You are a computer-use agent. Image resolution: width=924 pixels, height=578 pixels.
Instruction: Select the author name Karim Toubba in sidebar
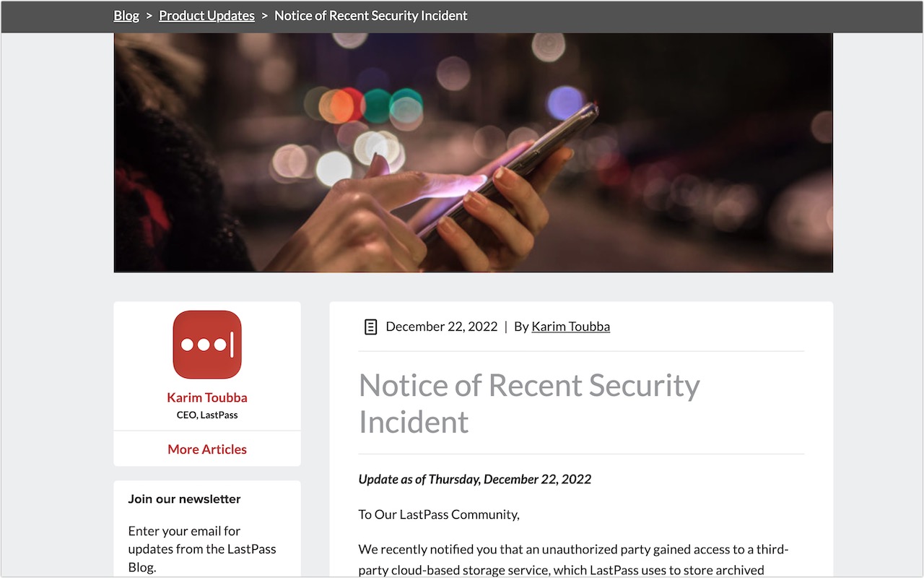(206, 397)
